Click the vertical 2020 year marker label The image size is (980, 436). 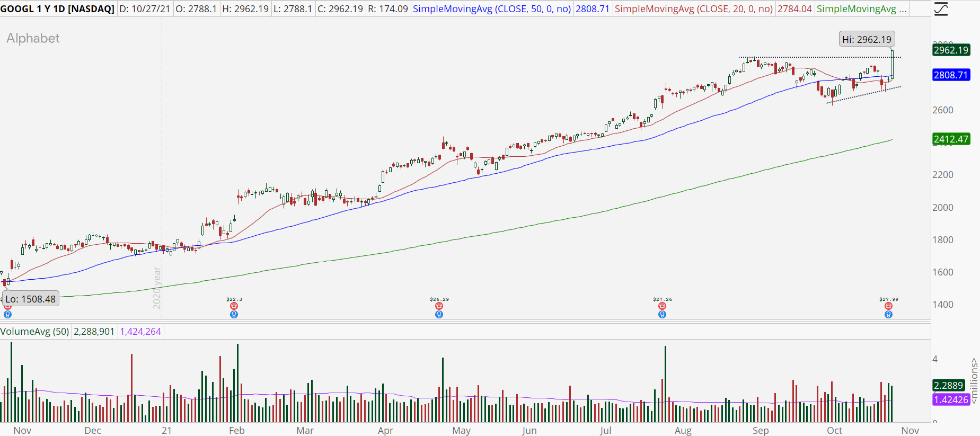tap(157, 288)
